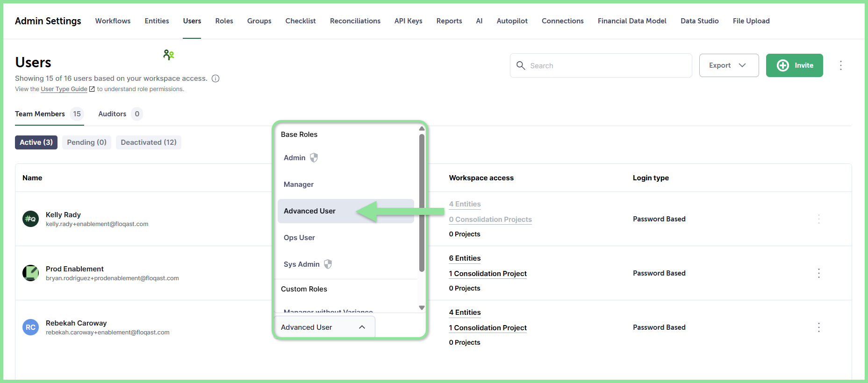Click the Prod Enablement avatar
868x383 pixels.
click(x=31, y=273)
